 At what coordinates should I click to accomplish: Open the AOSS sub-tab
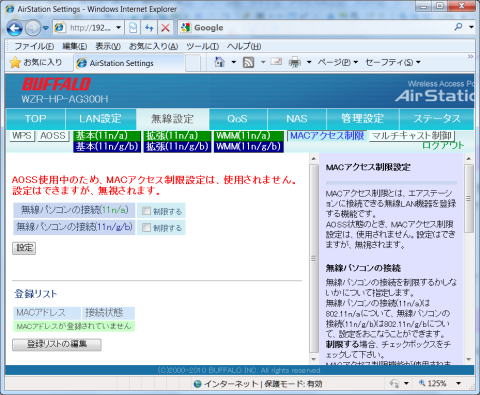(53, 136)
